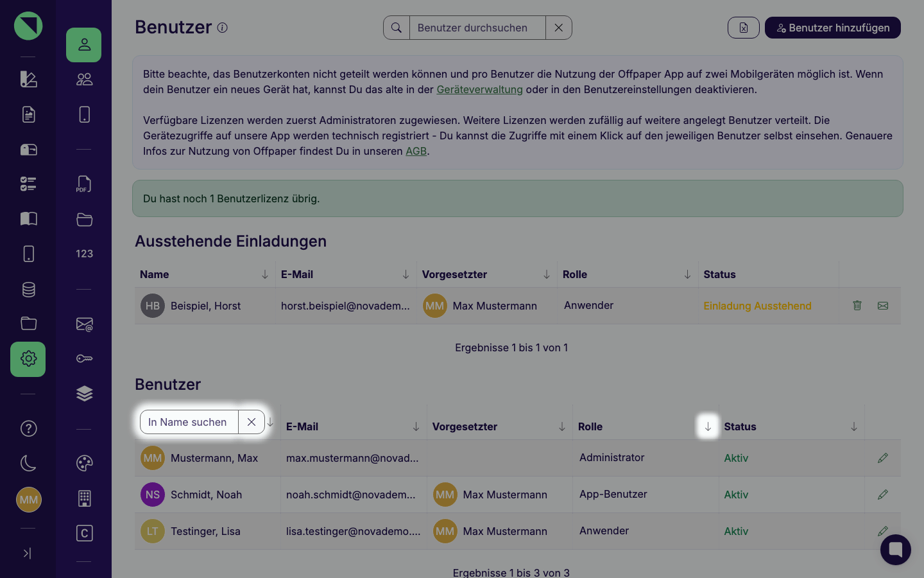Image resolution: width=924 pixels, height=578 pixels.
Task: Sort Benutzer table by E-Mail
Action: point(416,426)
